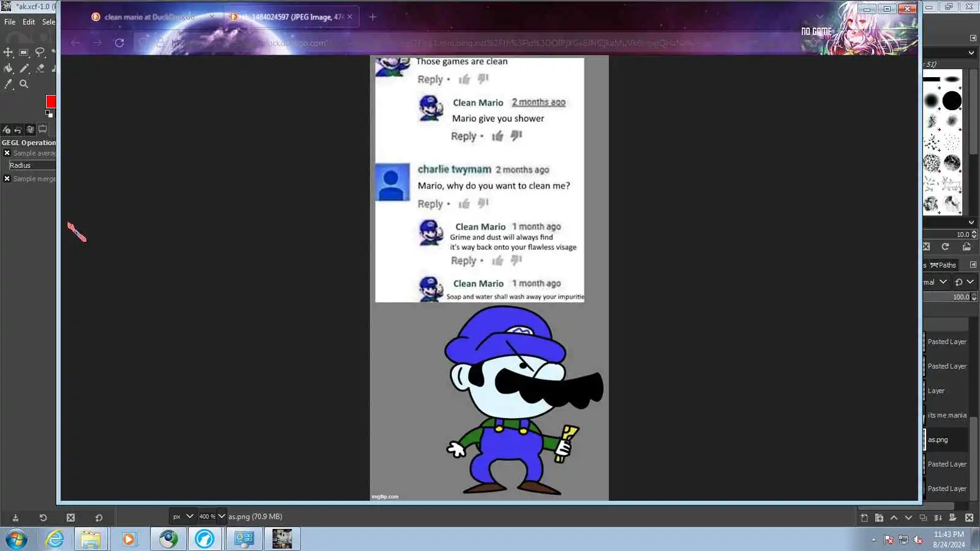The image size is (980, 551).
Task: Adjust the brush spacing 10.0 stepper
Action: [974, 234]
